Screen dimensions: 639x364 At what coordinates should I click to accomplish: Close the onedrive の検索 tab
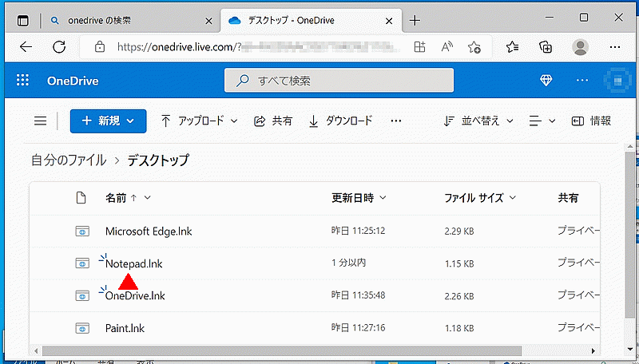208,21
